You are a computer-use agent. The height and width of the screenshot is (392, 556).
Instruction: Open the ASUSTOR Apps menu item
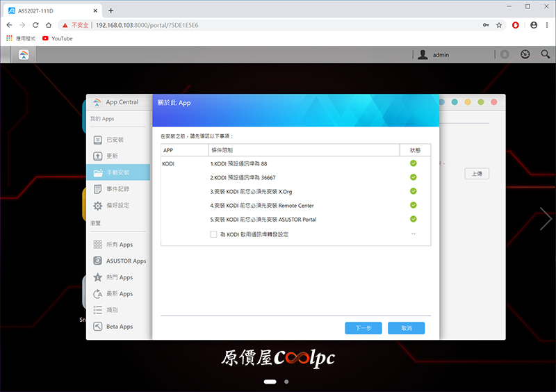[118, 261]
